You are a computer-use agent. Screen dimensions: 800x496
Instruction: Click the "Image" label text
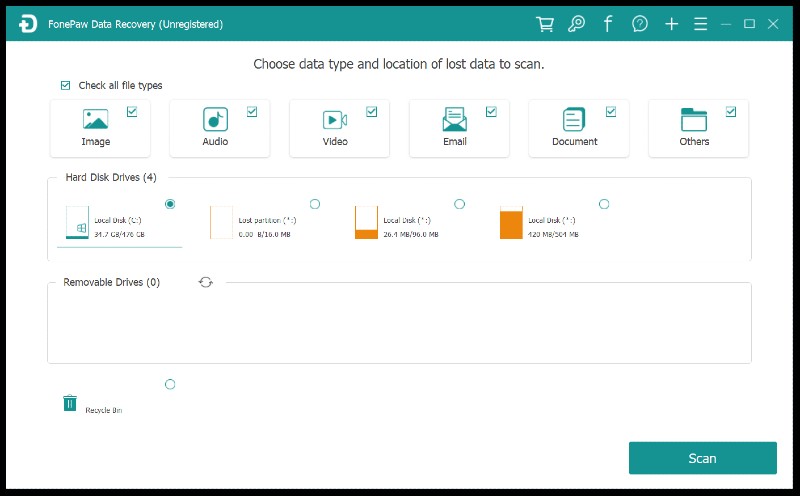pyautogui.click(x=96, y=142)
